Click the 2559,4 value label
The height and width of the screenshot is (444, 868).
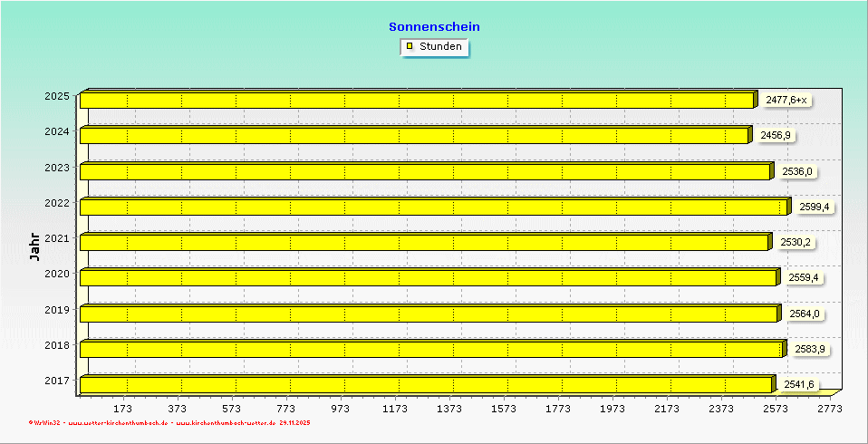802,277
